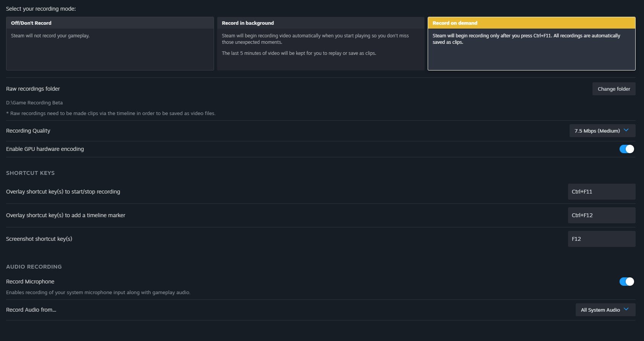Click the Recording Quality label
The width and height of the screenshot is (644, 341).
point(28,131)
